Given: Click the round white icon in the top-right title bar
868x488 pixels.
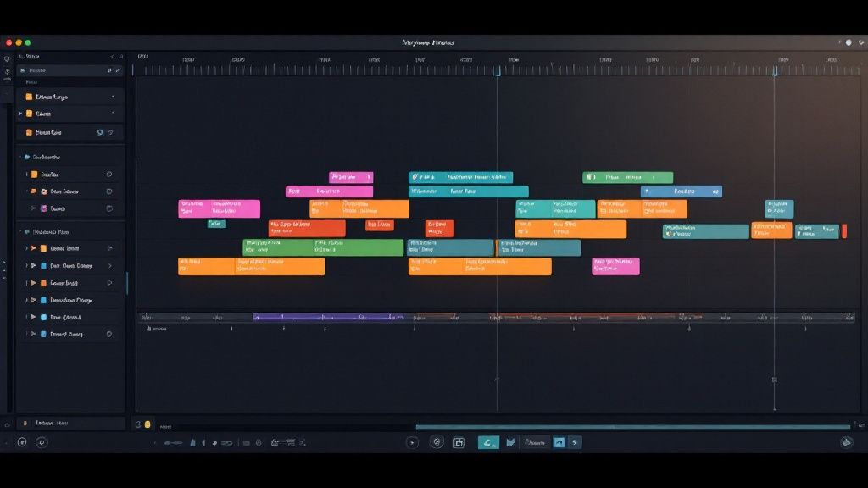Looking at the screenshot, I should click(848, 42).
